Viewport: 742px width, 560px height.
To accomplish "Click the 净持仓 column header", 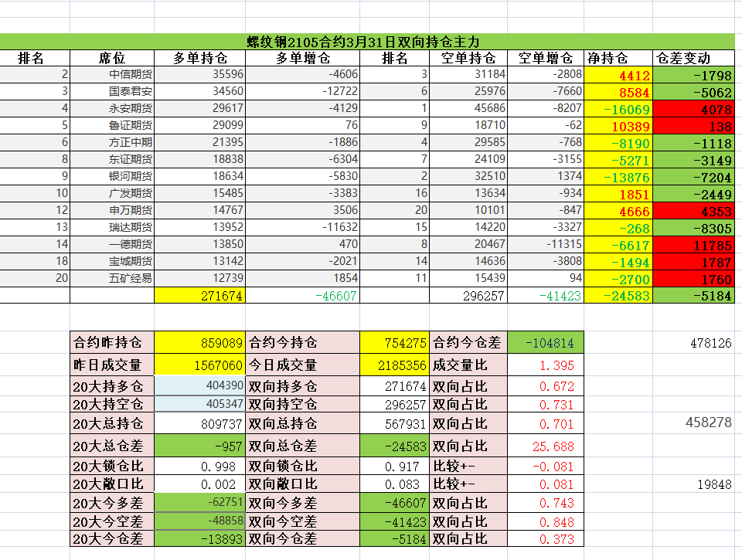I will tap(608, 58).
